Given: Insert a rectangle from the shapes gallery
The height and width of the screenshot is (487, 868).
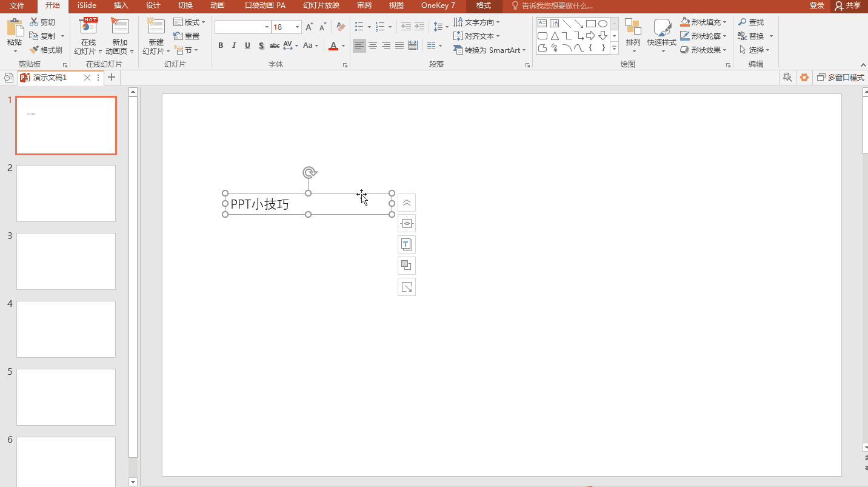Looking at the screenshot, I should 590,24.
